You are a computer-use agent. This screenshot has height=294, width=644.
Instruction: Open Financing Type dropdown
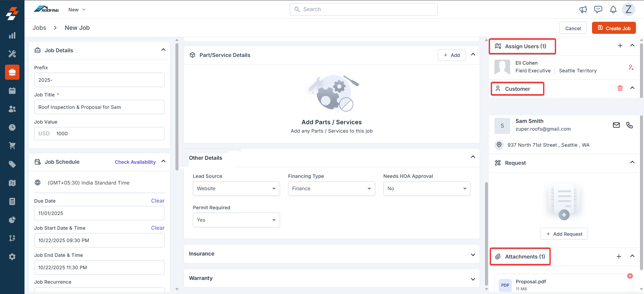(x=331, y=189)
